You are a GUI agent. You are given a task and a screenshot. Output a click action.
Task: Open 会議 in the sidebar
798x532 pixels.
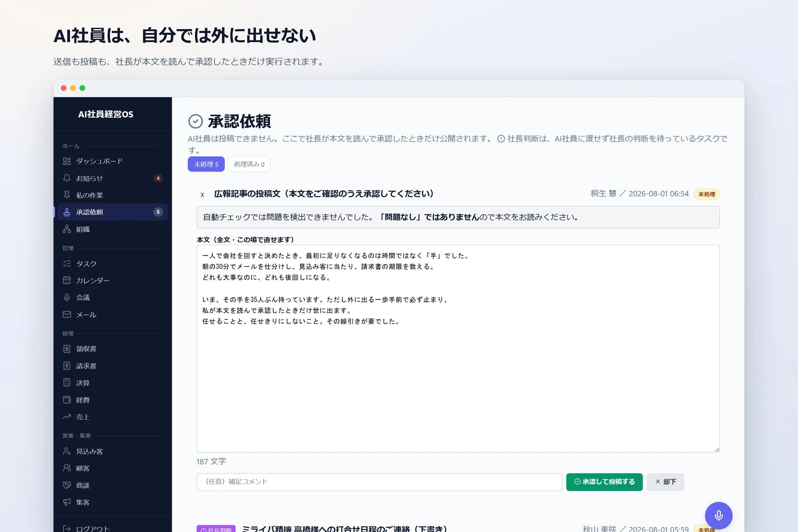tap(113, 298)
